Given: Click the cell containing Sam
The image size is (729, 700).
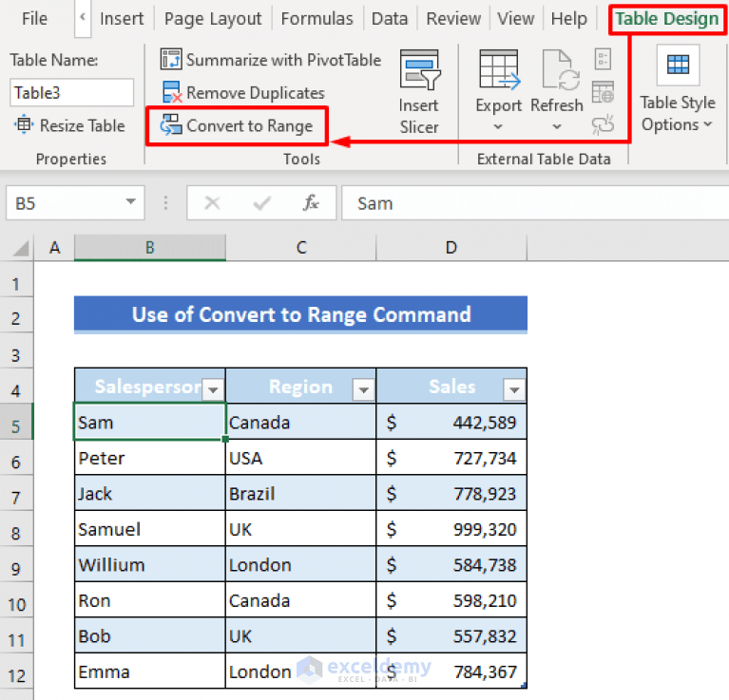Looking at the screenshot, I should (150, 422).
